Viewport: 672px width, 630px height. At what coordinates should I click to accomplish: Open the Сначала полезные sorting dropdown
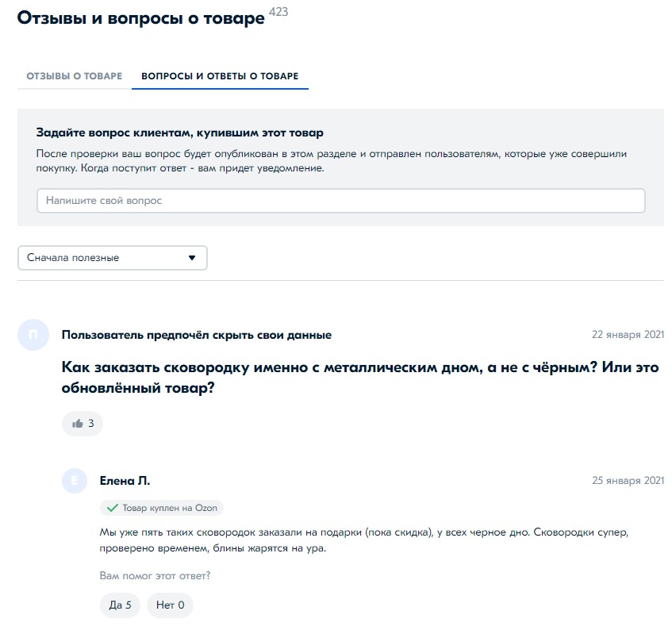click(x=113, y=258)
